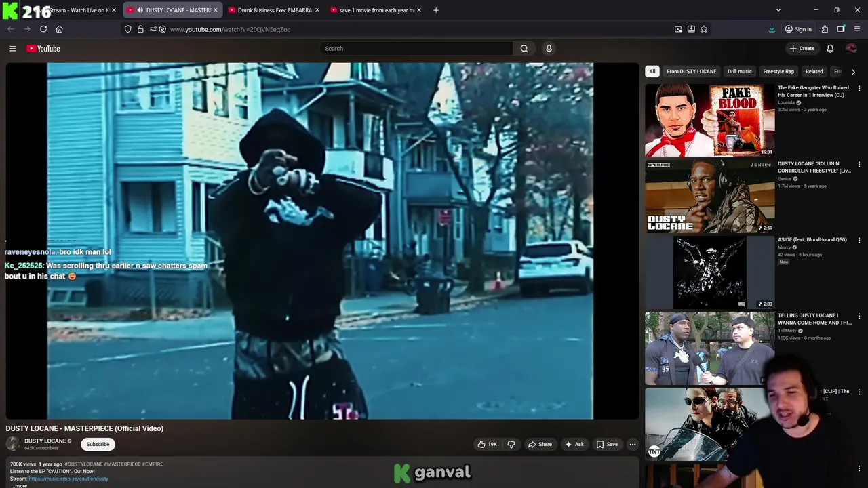This screenshot has height=488, width=868.
Task: Bookmark this page with the star icon
Action: pos(704,29)
